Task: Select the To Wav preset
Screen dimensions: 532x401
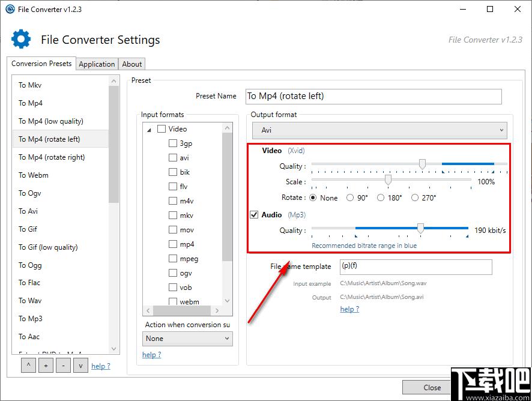Action: coord(61,301)
